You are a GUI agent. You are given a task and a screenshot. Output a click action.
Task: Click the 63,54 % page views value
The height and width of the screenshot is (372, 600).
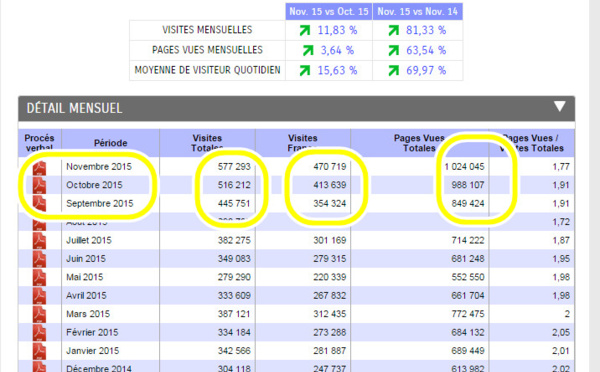point(426,50)
